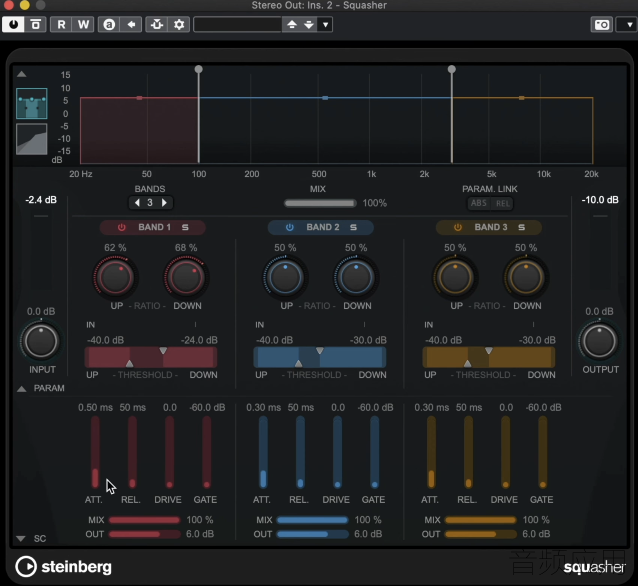
Task: Open plugin settings gear icon
Action: [x=179, y=25]
